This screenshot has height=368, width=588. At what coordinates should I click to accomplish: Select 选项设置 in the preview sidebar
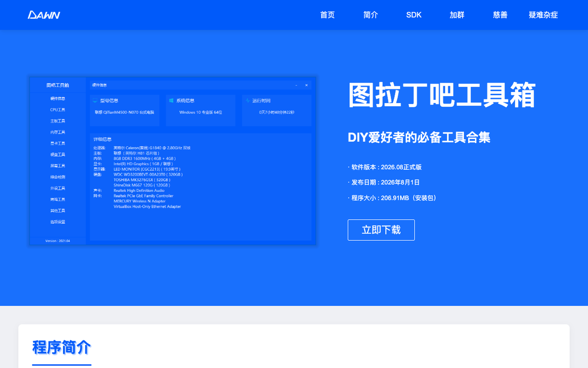pos(58,222)
